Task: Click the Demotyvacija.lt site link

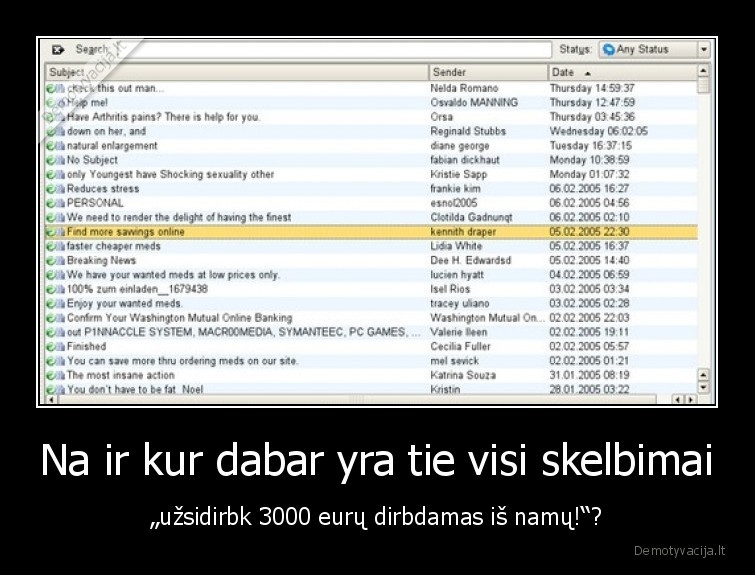Action: [x=679, y=551]
